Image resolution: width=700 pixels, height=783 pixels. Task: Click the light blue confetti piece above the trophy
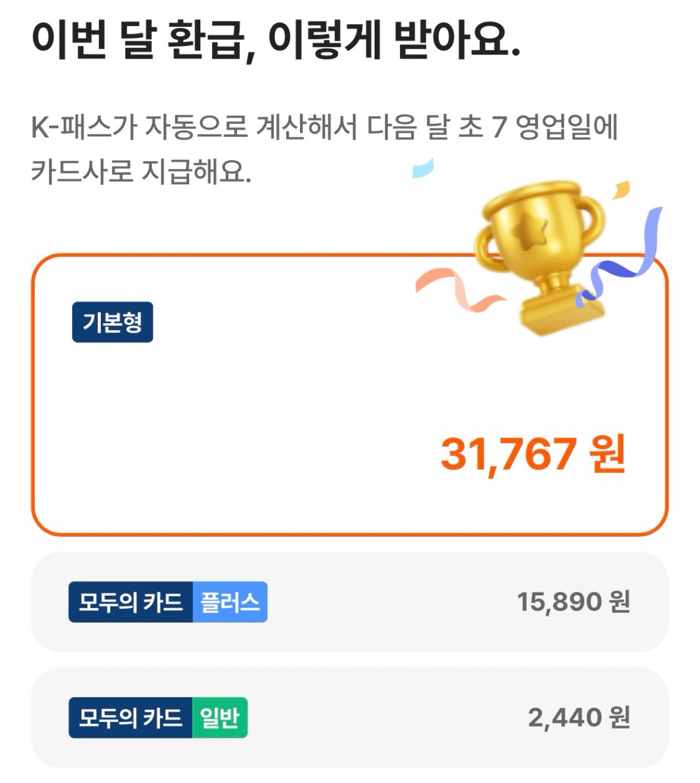pos(422,168)
